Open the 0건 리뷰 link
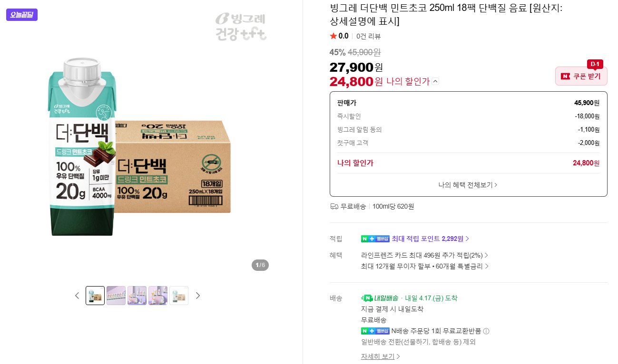 (x=368, y=36)
